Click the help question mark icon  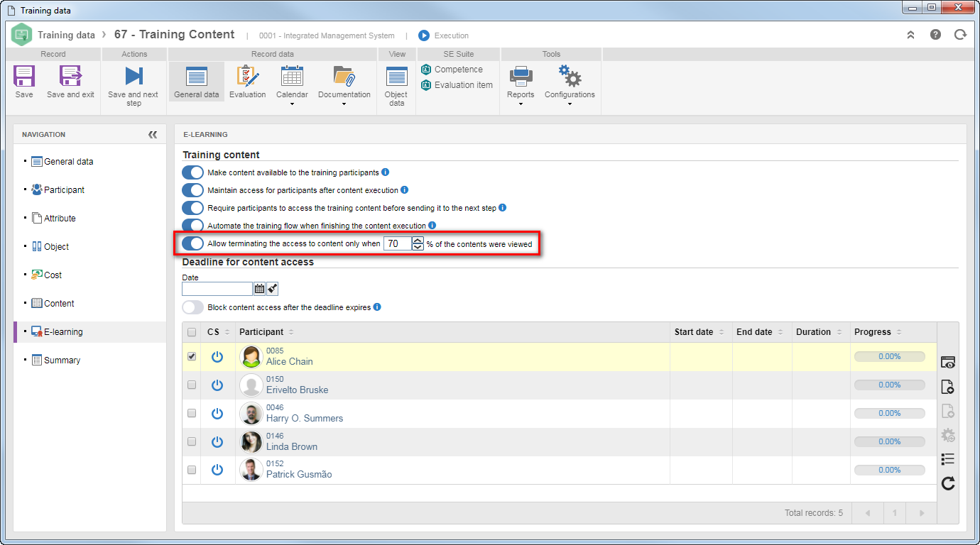coord(935,34)
